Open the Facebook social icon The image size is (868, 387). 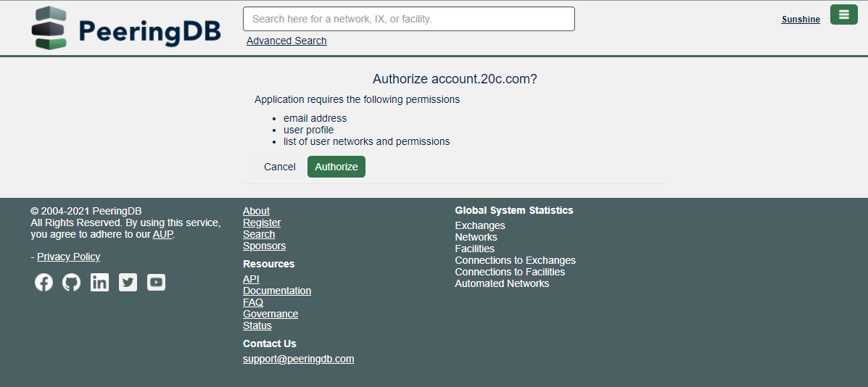click(x=44, y=282)
